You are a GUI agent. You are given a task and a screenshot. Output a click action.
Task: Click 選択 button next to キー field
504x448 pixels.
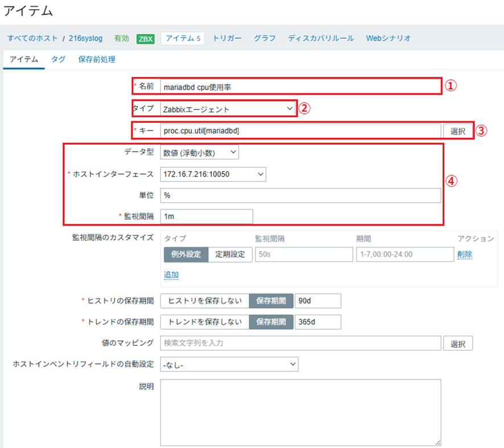pyautogui.click(x=458, y=131)
